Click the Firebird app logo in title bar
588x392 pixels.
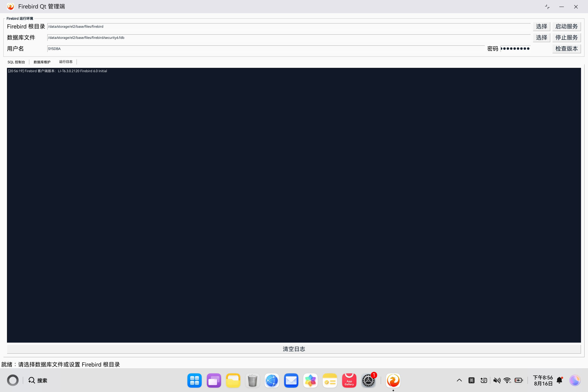click(x=11, y=6)
